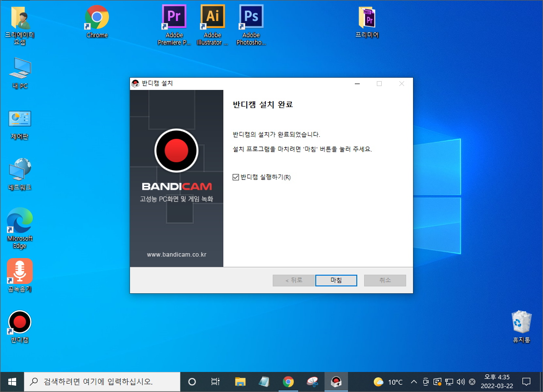Click the greyed 취소 cancel button
The height and width of the screenshot is (392, 543).
(385, 280)
